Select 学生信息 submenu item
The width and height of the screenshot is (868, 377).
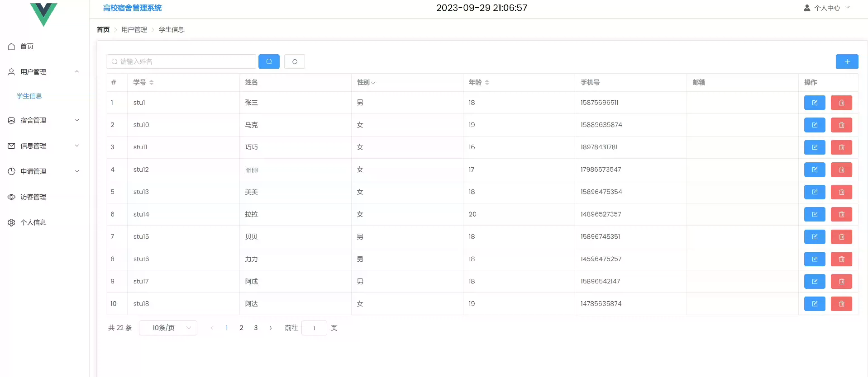pos(29,96)
